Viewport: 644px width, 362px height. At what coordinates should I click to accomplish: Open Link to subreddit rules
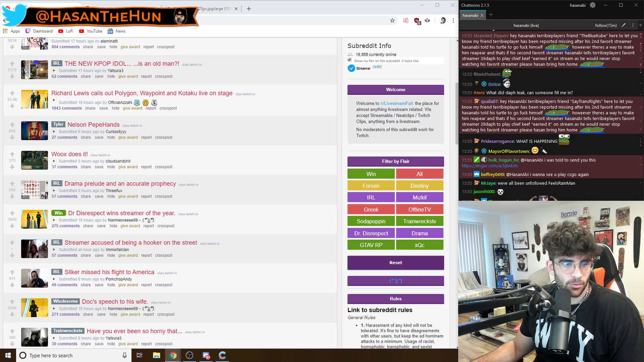tap(380, 310)
